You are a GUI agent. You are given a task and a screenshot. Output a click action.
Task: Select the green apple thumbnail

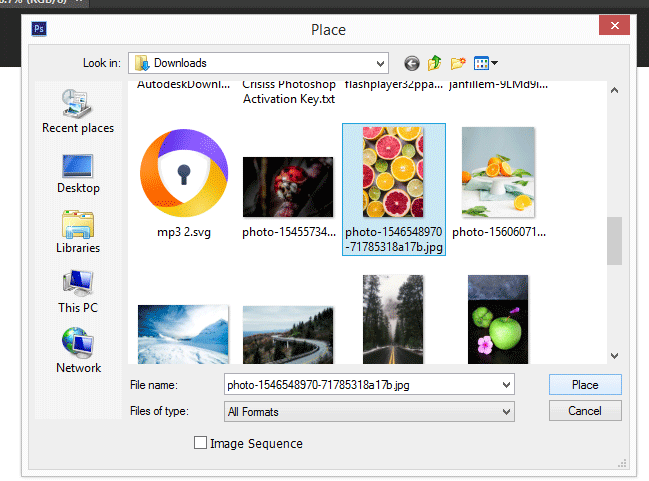click(498, 319)
